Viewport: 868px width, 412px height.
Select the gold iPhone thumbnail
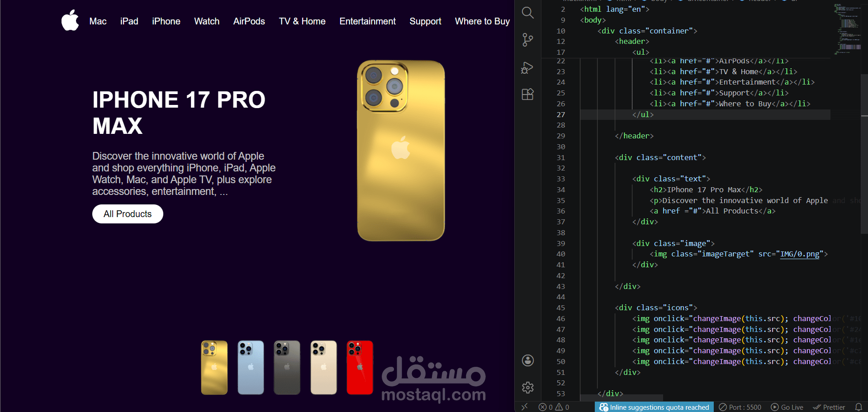pos(214,368)
